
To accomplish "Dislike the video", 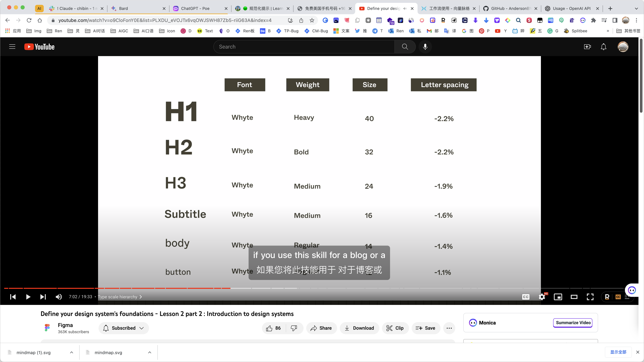I will [294, 328].
